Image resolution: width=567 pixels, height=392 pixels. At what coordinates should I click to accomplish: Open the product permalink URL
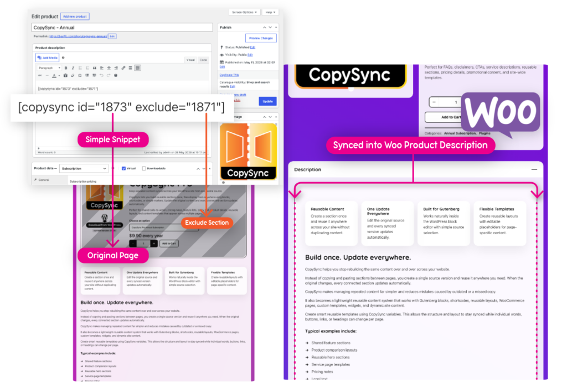pyautogui.click(x=78, y=36)
